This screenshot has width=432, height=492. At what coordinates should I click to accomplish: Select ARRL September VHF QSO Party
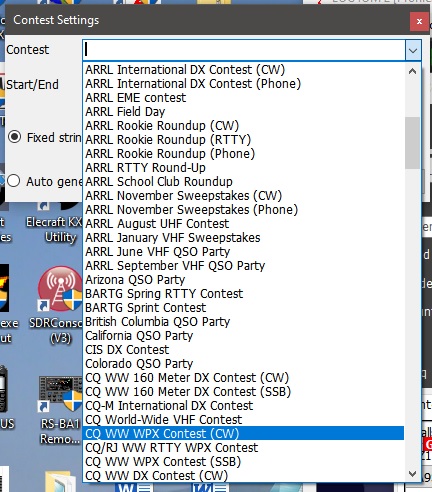point(243,266)
